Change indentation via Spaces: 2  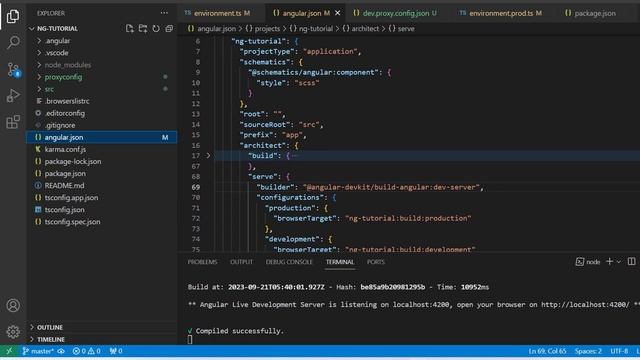click(x=588, y=351)
